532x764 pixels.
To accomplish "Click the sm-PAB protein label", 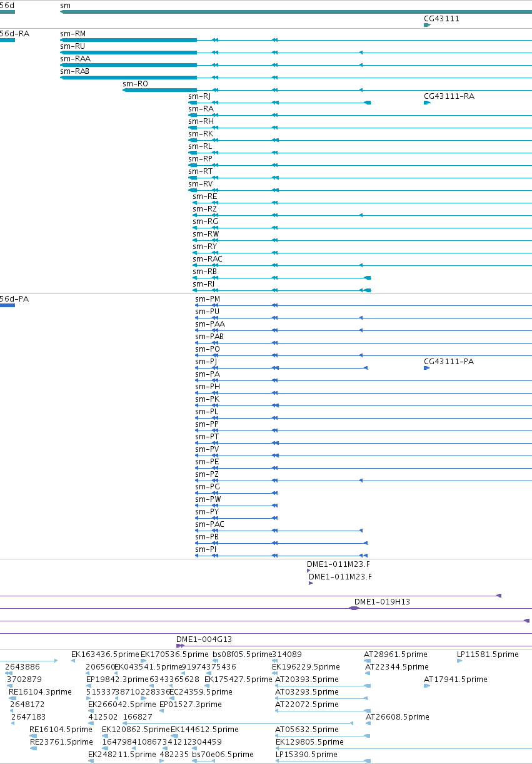I will coord(209,337).
